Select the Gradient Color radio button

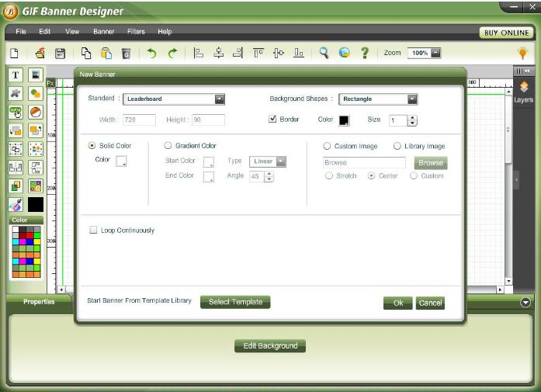point(168,146)
